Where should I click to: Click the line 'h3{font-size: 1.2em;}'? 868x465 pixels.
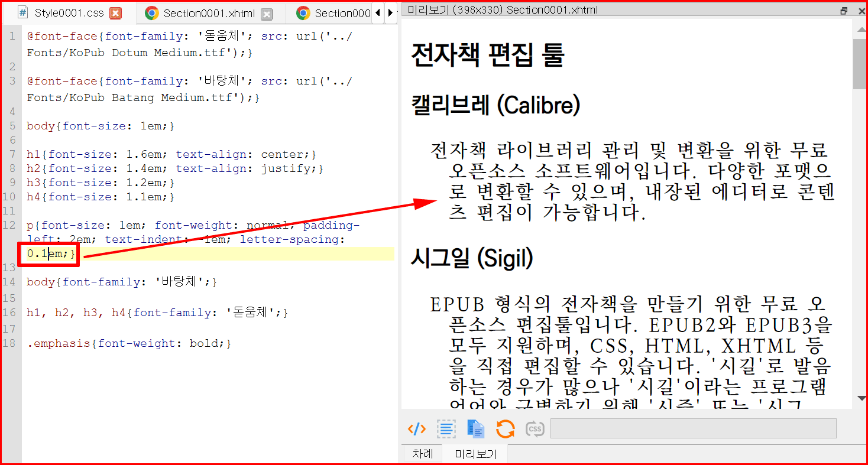[x=101, y=183]
